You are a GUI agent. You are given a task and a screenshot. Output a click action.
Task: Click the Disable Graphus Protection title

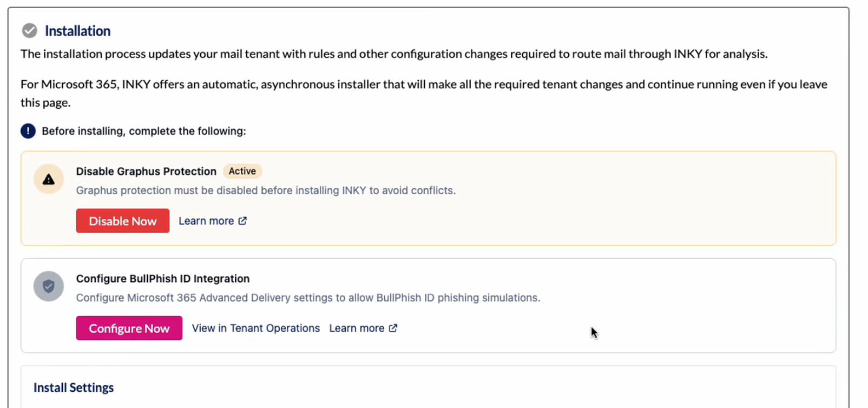[146, 171]
